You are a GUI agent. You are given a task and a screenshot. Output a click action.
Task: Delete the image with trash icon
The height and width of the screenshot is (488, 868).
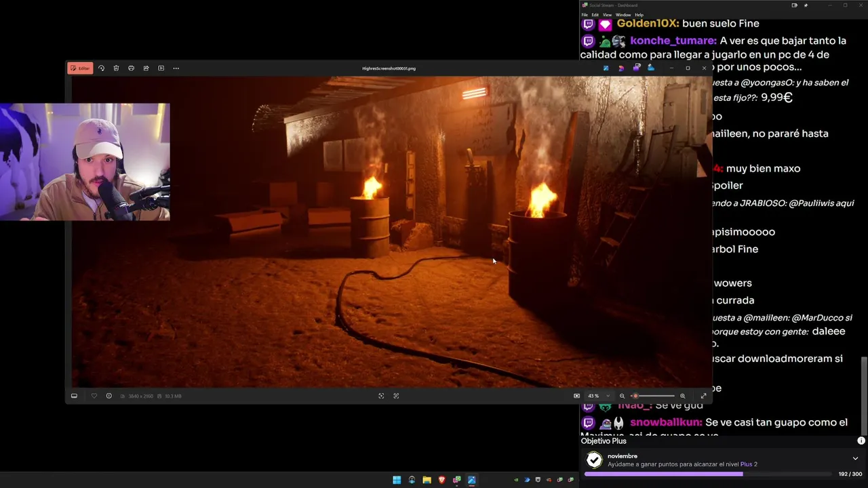116,68
